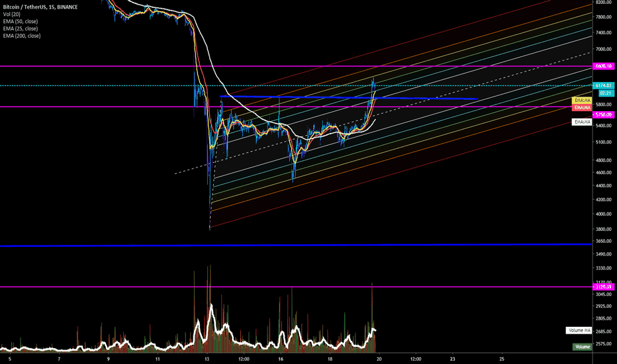The width and height of the screenshot is (617, 364).
Task: Click the 3045.00 price scale value
Action: coord(604,294)
